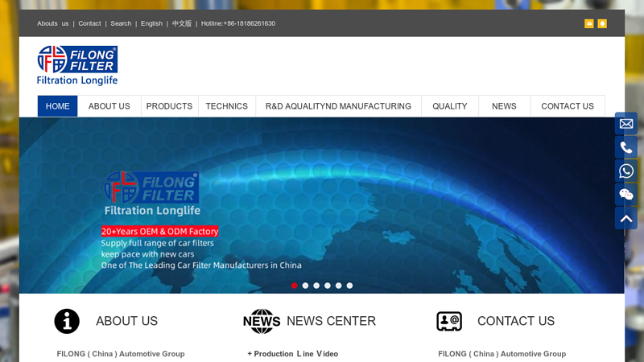
Task: Click the CONTACT US section heading
Action: click(516, 321)
